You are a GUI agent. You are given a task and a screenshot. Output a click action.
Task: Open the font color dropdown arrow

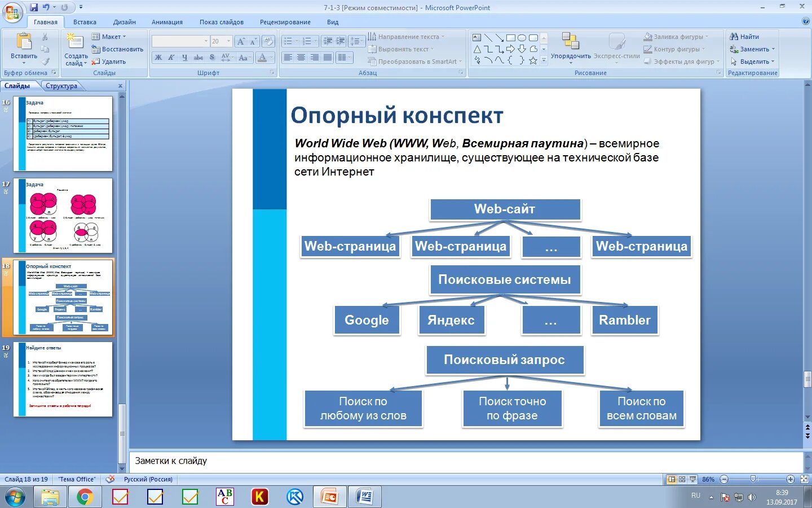(271, 58)
